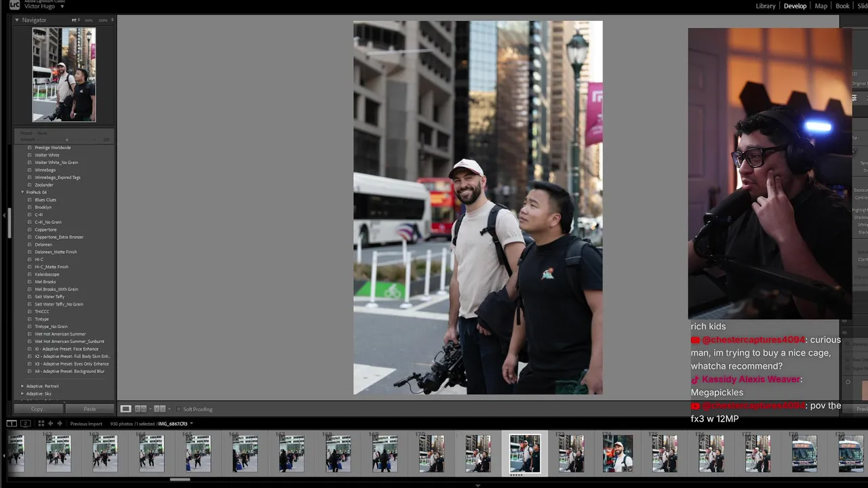Image resolution: width=868 pixels, height=488 pixels.
Task: Apply X2 Adaptive Preset: Full Body Skin
Action: coord(72,357)
